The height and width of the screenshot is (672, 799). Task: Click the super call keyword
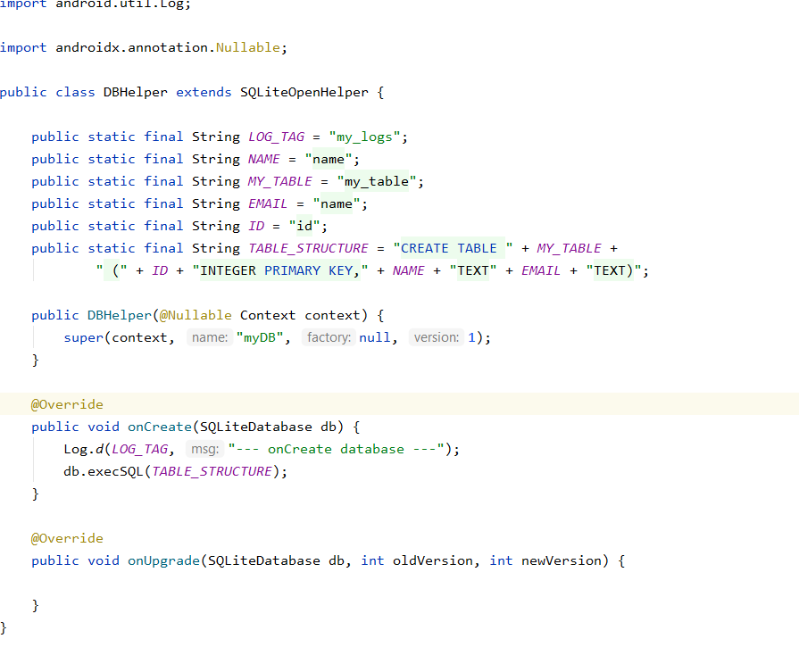(x=84, y=337)
